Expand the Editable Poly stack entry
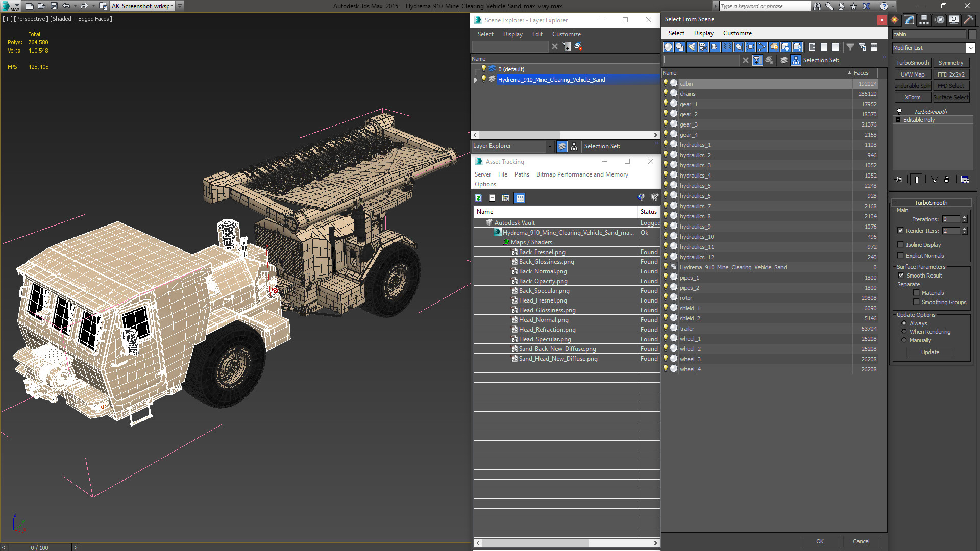Image resolution: width=980 pixels, height=551 pixels. (898, 120)
